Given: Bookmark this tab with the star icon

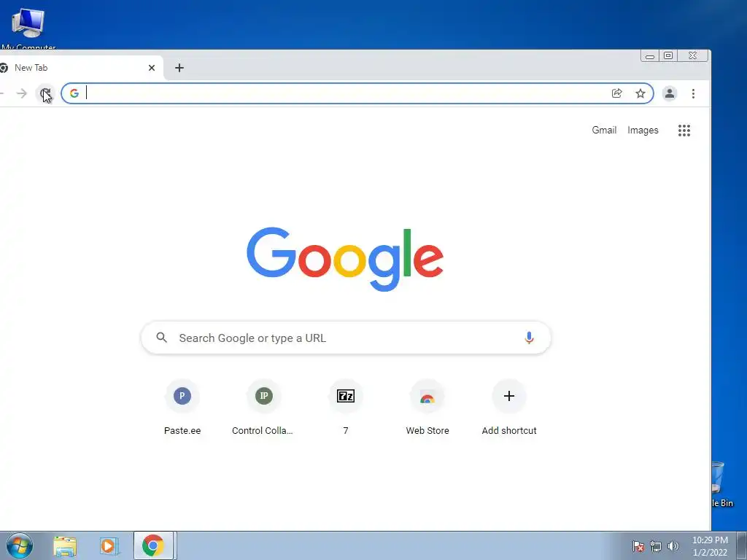Looking at the screenshot, I should pos(640,93).
